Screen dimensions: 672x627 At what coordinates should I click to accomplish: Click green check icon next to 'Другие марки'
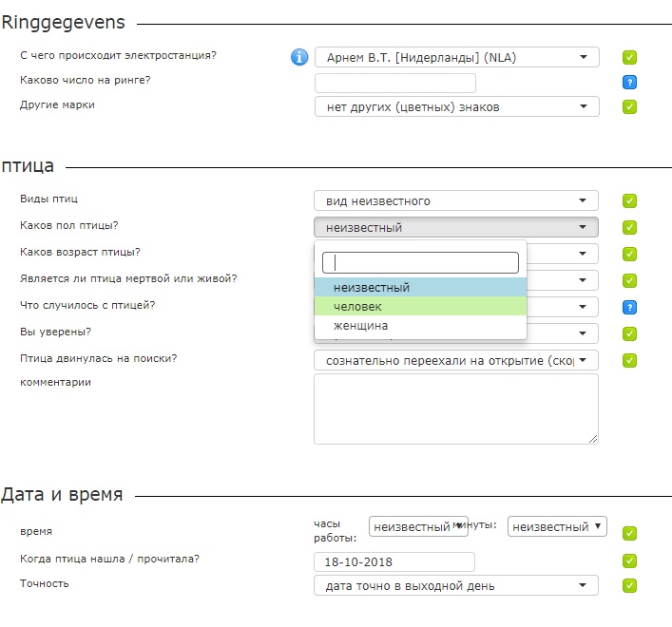pos(629,106)
